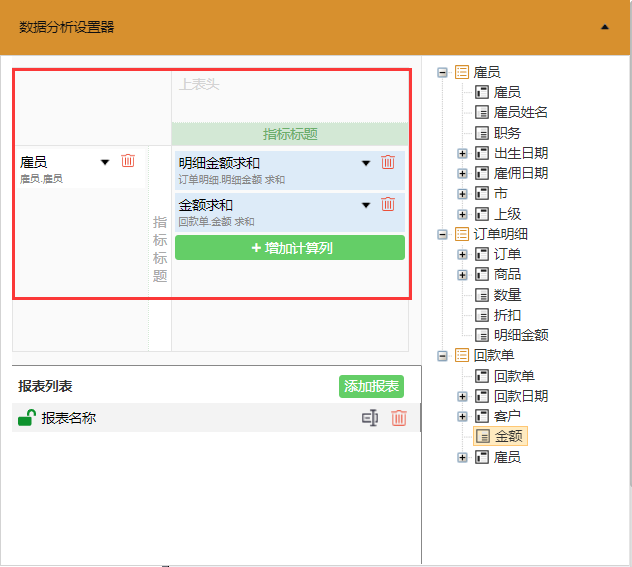632x567 pixels.
Task: Expand the 市 tree node
Action: 462,194
